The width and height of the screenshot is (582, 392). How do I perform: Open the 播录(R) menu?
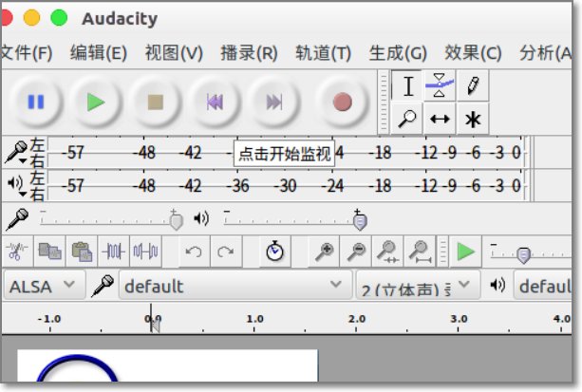pyautogui.click(x=249, y=53)
